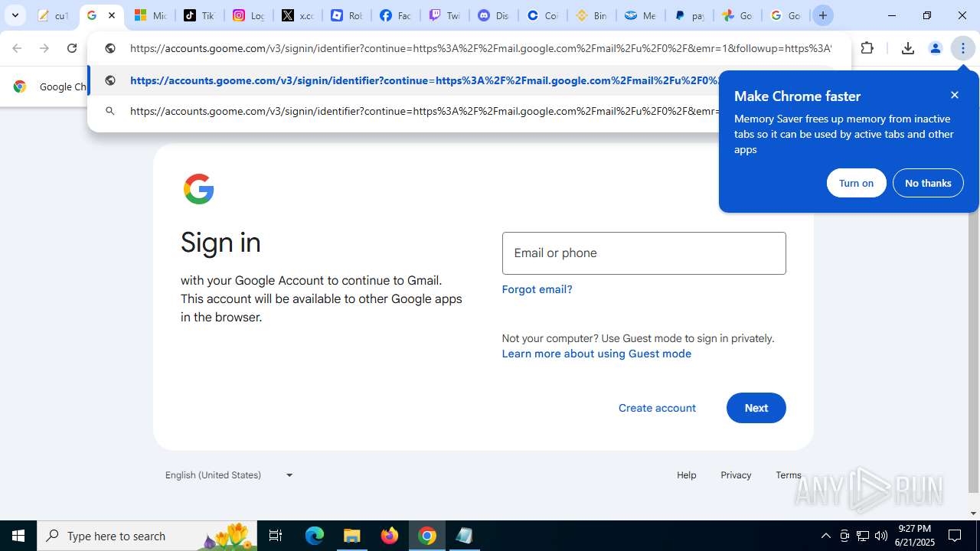
Task: Open the last Google tab
Action: tap(786, 15)
